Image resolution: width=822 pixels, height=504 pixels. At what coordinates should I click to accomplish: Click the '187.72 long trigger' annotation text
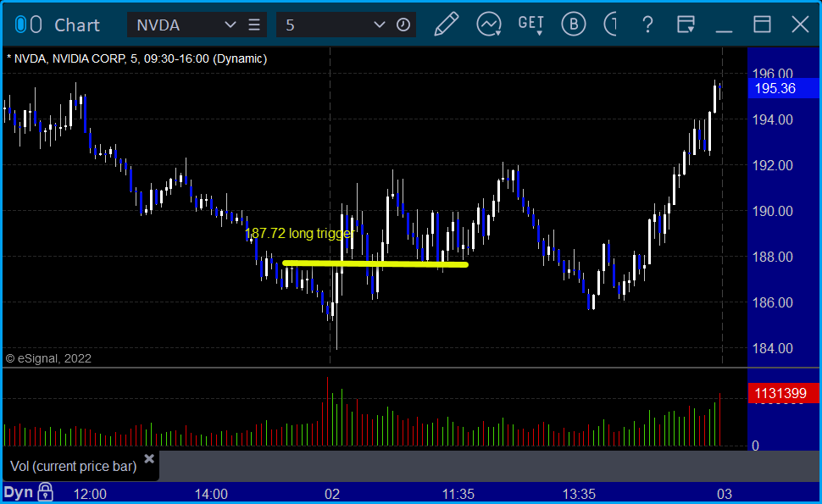(x=299, y=233)
